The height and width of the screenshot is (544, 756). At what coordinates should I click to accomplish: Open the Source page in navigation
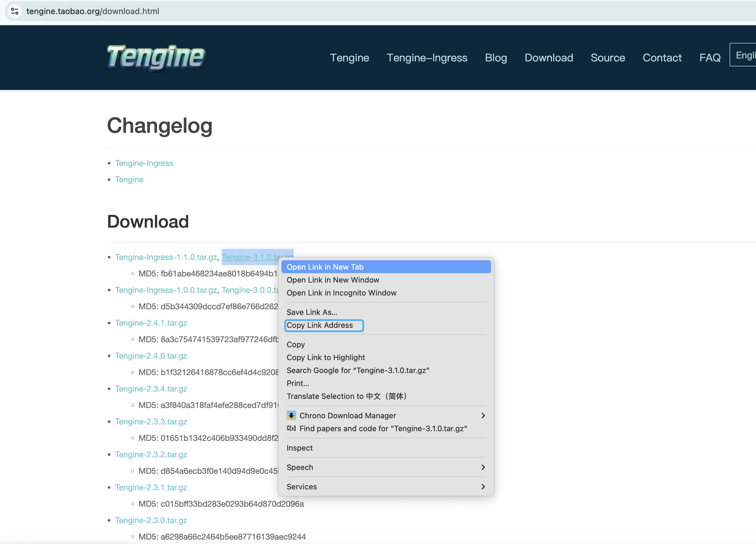coord(607,58)
